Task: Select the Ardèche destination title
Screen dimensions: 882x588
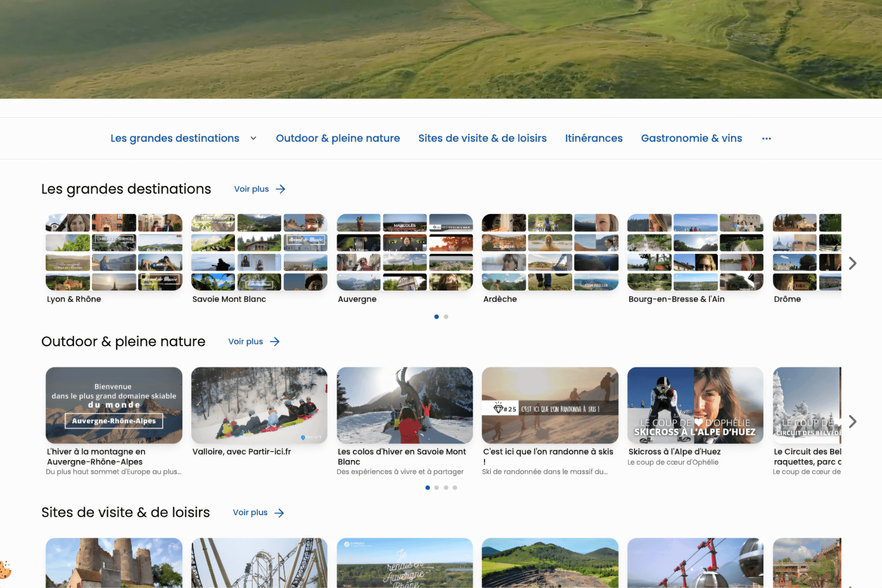Action: point(500,299)
